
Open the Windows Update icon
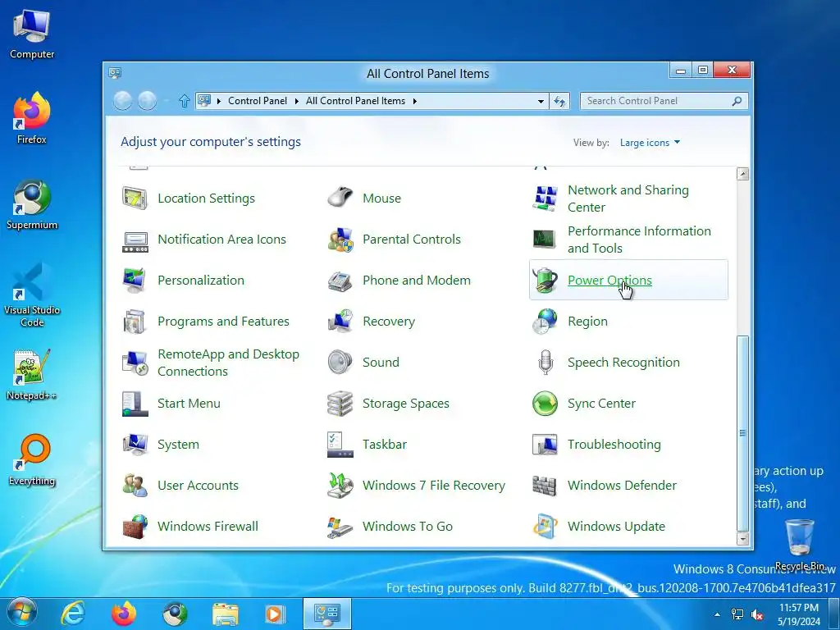(x=545, y=527)
